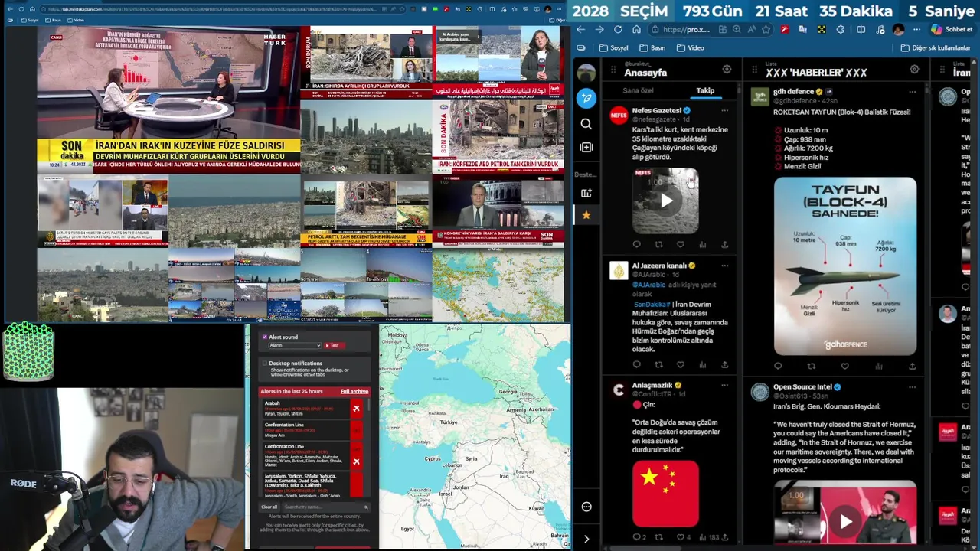
Task: Open the Tayfun Block-4 infographic image
Action: [x=845, y=266]
